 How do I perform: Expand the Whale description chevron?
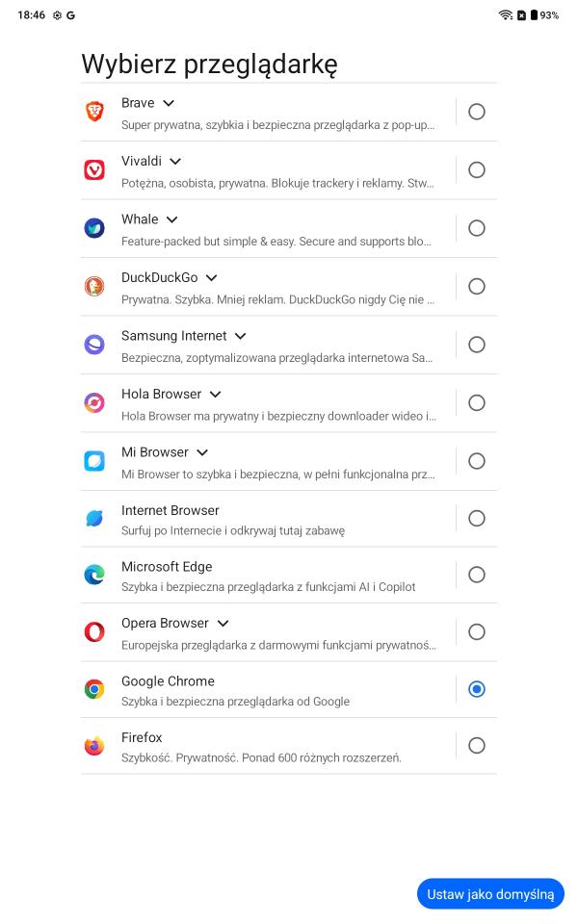coord(171,219)
